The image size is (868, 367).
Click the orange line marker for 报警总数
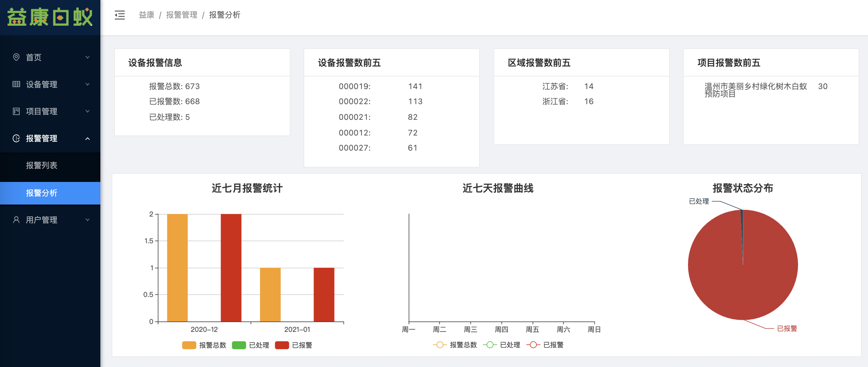tap(439, 345)
